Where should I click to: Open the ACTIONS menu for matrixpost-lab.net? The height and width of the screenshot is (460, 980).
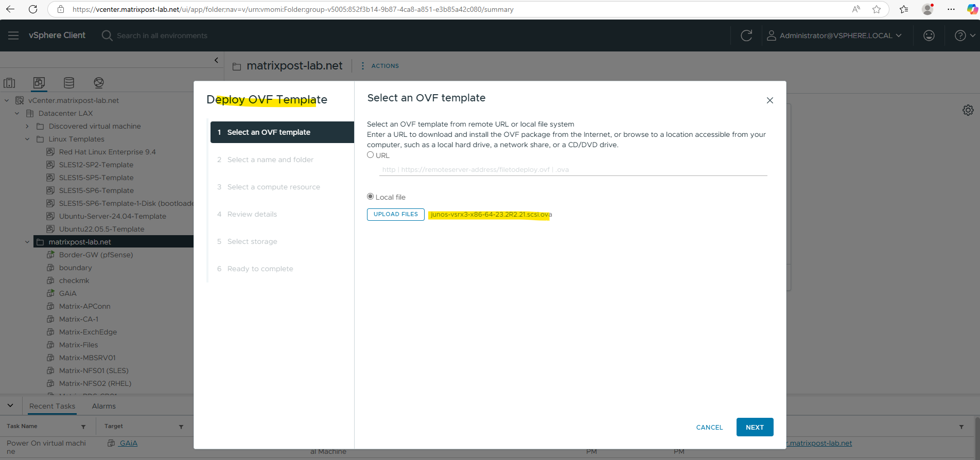click(380, 66)
